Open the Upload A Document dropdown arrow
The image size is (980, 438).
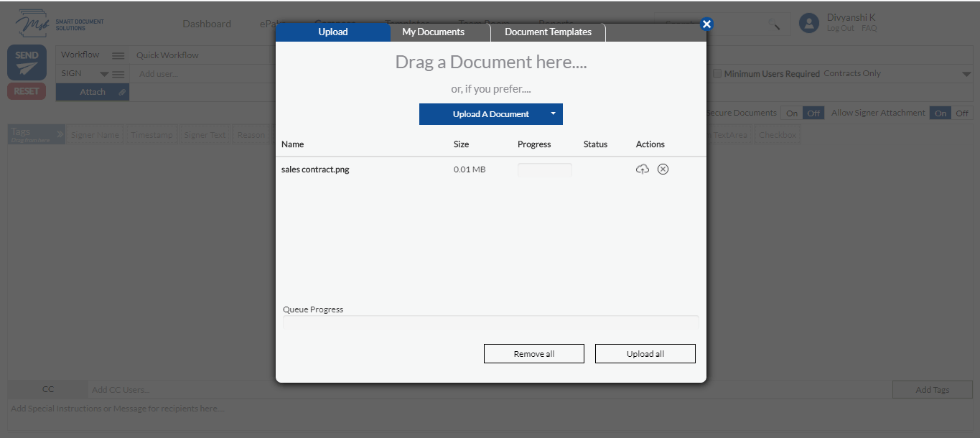pyautogui.click(x=553, y=113)
